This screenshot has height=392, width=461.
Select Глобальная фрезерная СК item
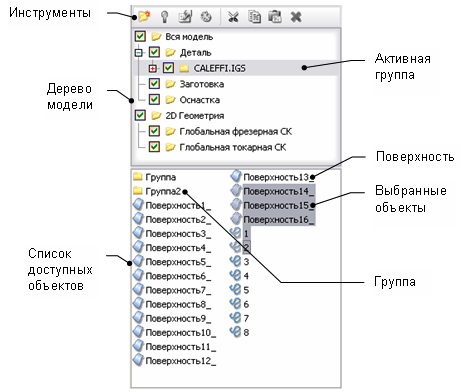(236, 132)
